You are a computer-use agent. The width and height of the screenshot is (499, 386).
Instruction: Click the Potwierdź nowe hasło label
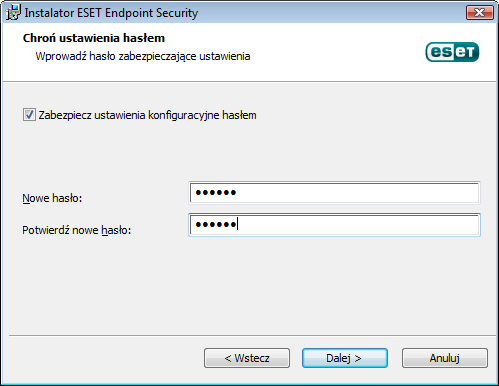77,230
